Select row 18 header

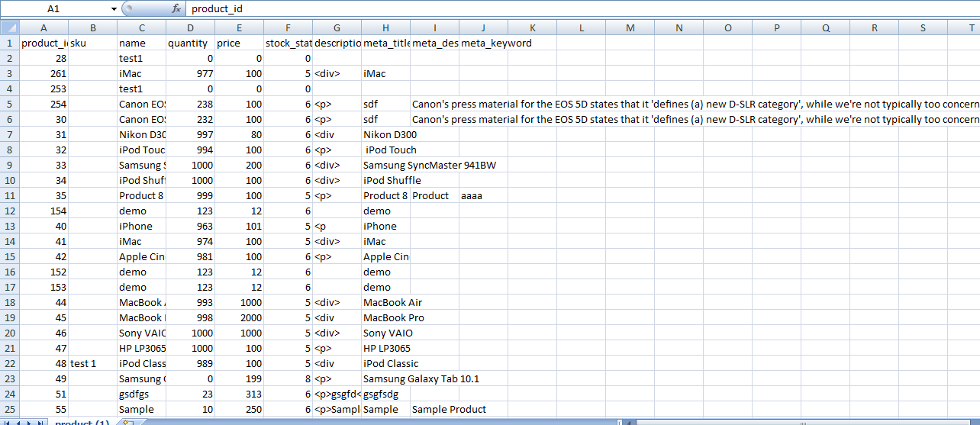click(x=9, y=303)
